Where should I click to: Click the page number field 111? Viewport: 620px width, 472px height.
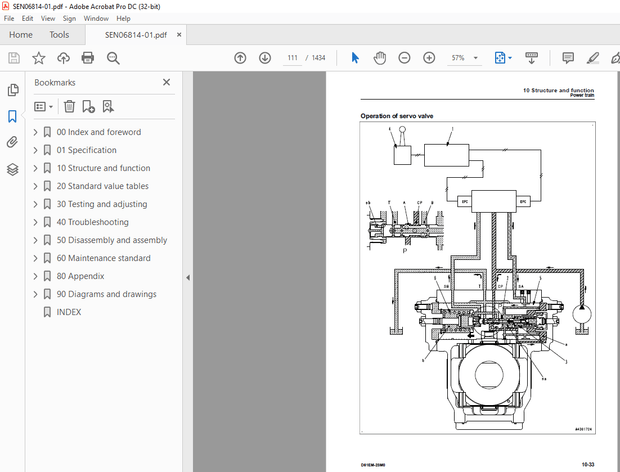point(293,58)
